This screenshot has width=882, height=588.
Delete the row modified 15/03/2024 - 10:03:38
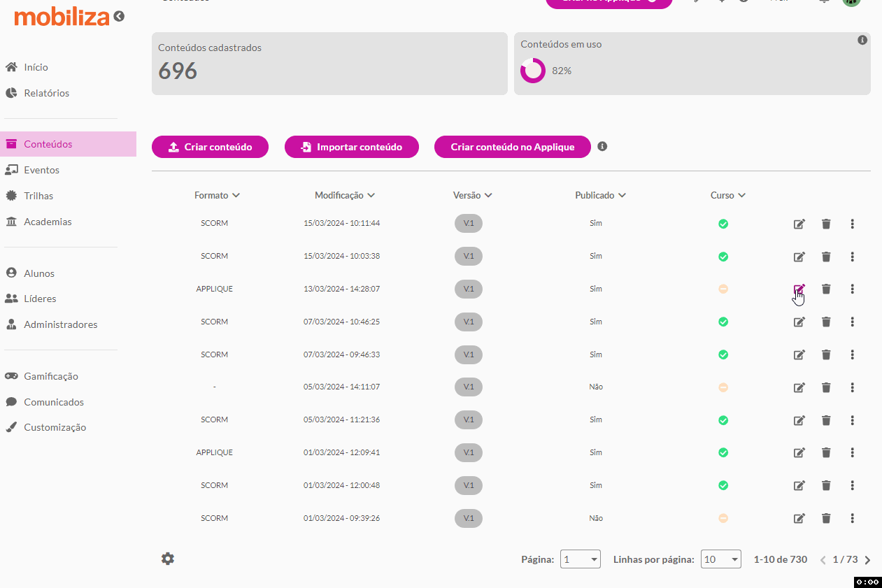pyautogui.click(x=826, y=257)
